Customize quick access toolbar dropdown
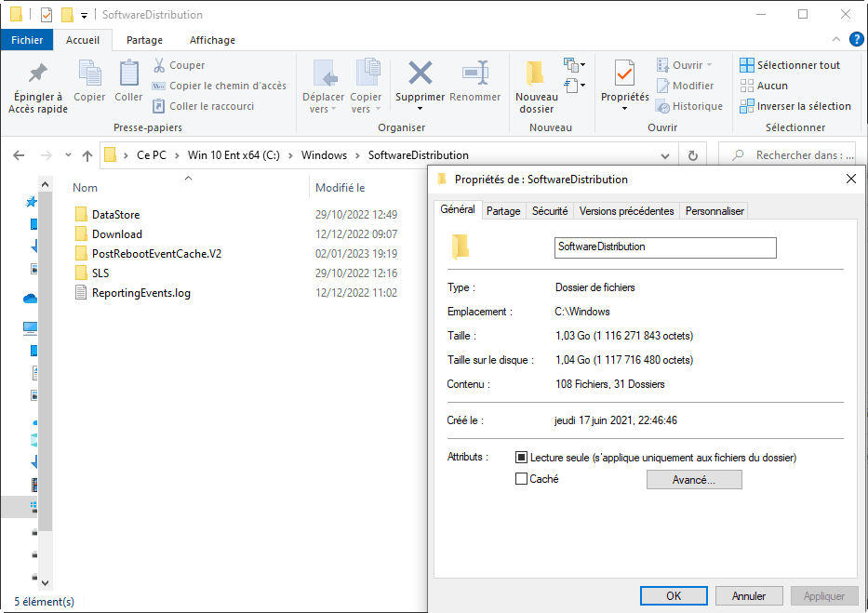 click(x=84, y=16)
